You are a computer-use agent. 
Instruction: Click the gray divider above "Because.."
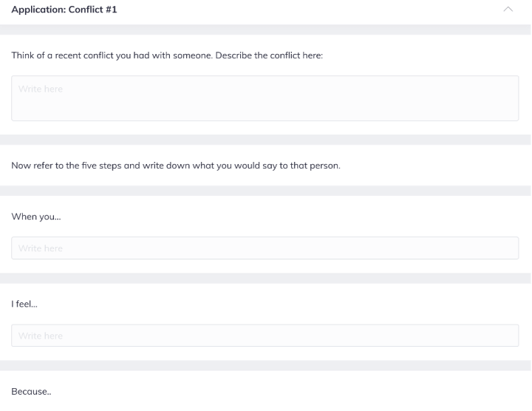click(x=265, y=365)
